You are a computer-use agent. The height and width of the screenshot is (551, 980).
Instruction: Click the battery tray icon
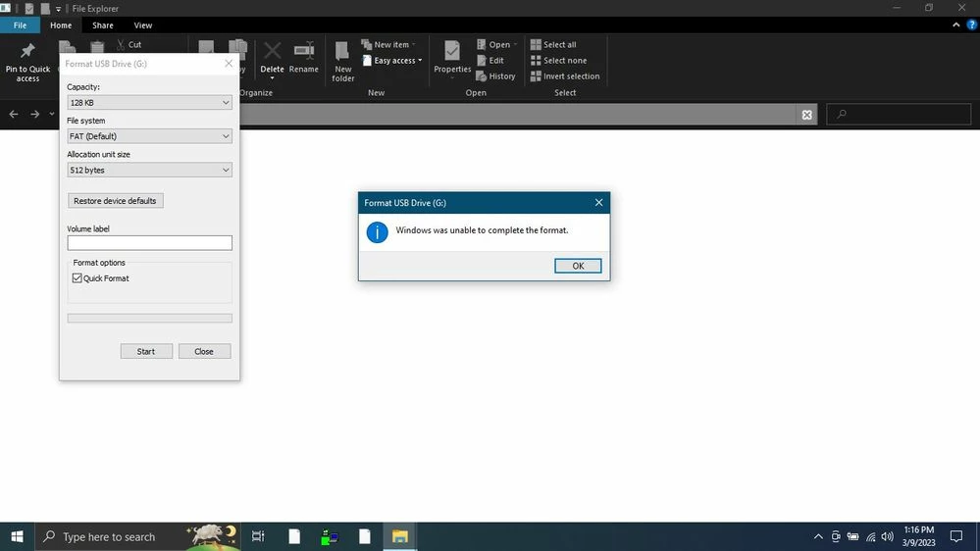point(853,536)
